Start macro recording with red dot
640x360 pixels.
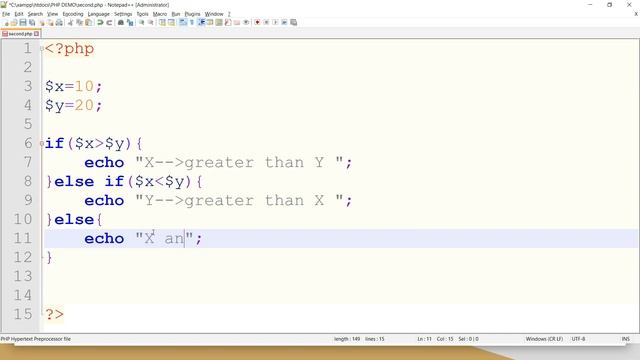click(x=257, y=22)
